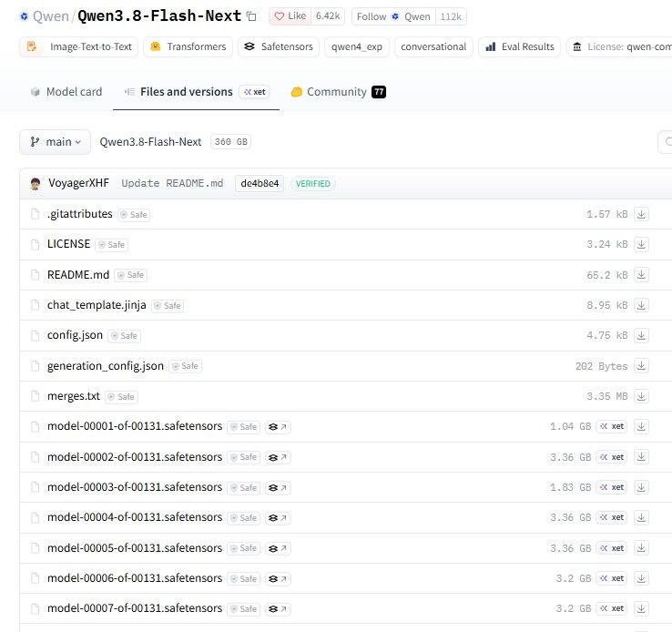Image resolution: width=672 pixels, height=632 pixels.
Task: Click the Safe badge next to README.md
Action: pyautogui.click(x=131, y=275)
